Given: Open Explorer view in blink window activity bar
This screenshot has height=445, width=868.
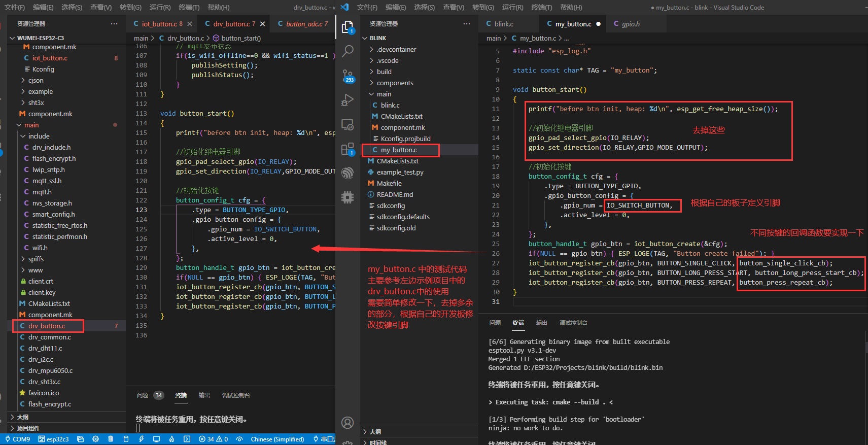Looking at the screenshot, I should (348, 27).
